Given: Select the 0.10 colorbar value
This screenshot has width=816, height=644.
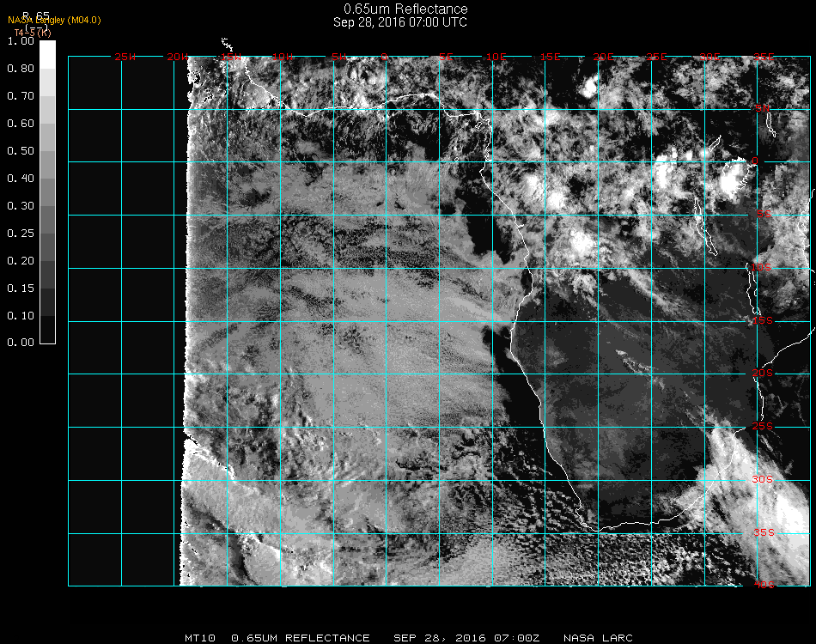Looking at the screenshot, I should (21, 316).
